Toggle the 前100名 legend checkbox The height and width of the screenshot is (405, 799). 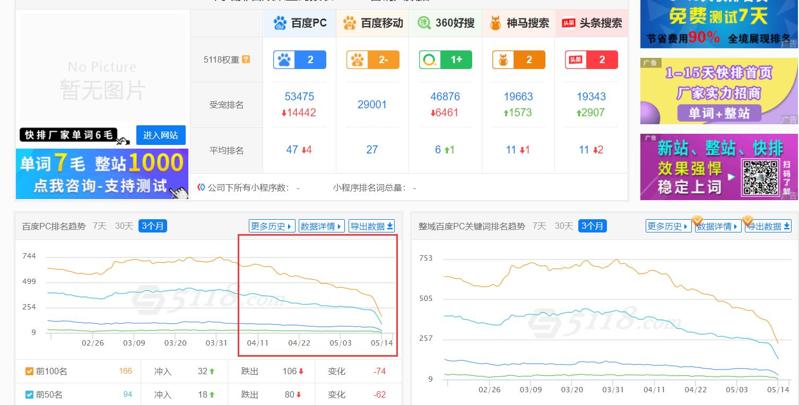click(x=27, y=372)
